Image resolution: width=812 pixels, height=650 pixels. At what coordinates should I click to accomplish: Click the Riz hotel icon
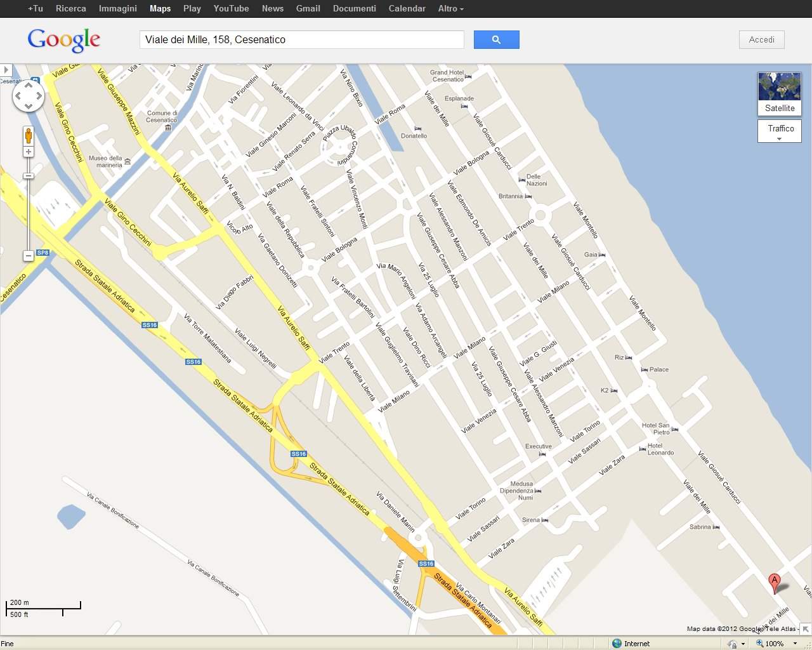629,358
